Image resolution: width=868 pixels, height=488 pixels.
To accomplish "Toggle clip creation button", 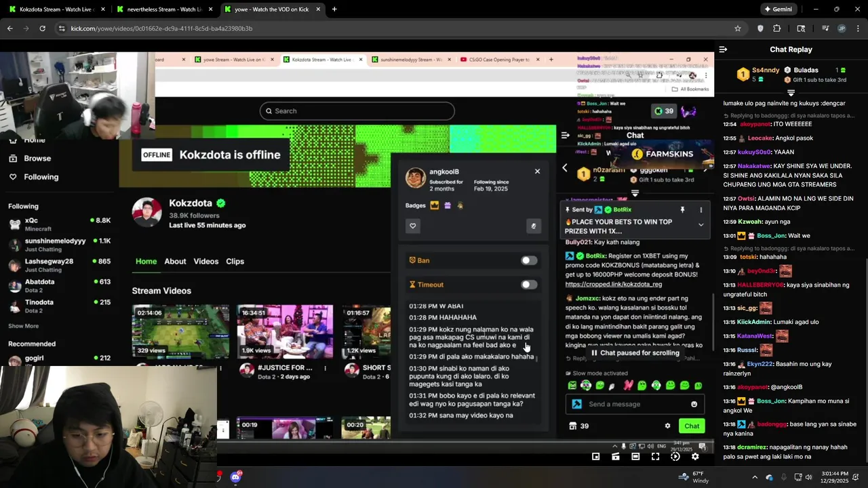I will click(x=615, y=457).
